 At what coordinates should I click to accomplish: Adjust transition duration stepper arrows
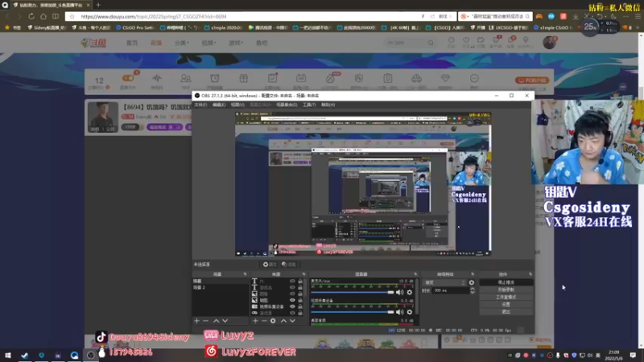[473, 290]
